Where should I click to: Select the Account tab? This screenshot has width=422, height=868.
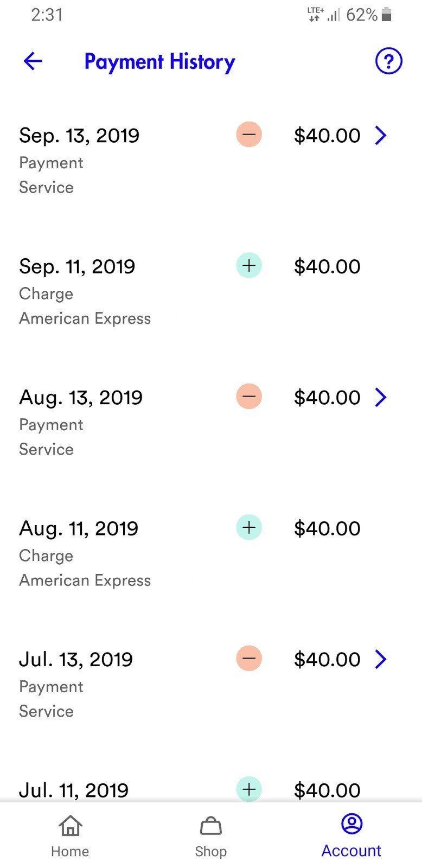click(x=351, y=836)
